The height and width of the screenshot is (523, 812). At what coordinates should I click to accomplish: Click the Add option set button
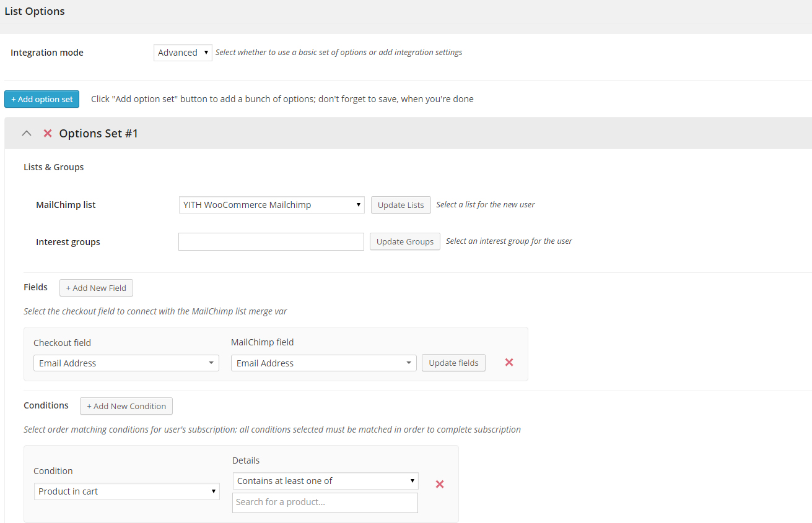(41, 99)
